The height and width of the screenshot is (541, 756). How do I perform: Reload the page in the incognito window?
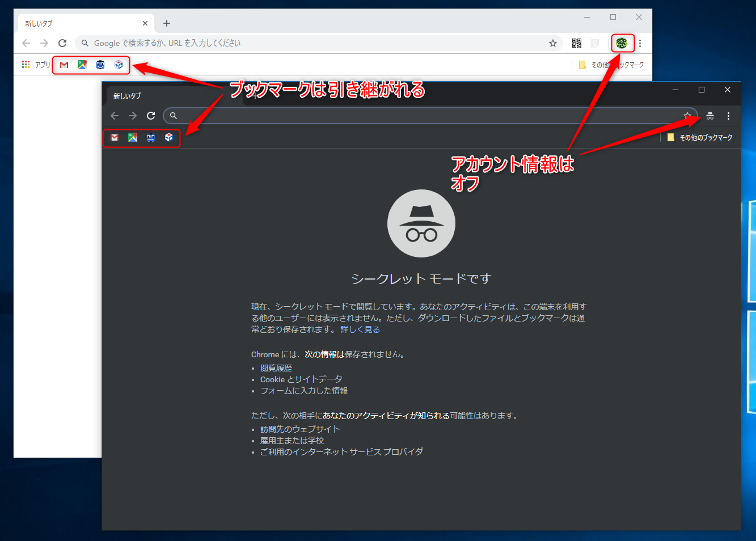coord(151,116)
